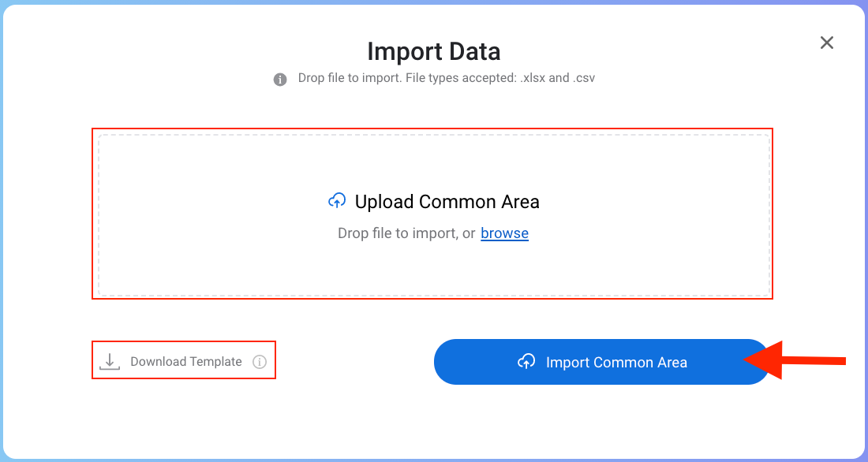
Task: Click the info icon beside the file types hint
Action: click(280, 80)
